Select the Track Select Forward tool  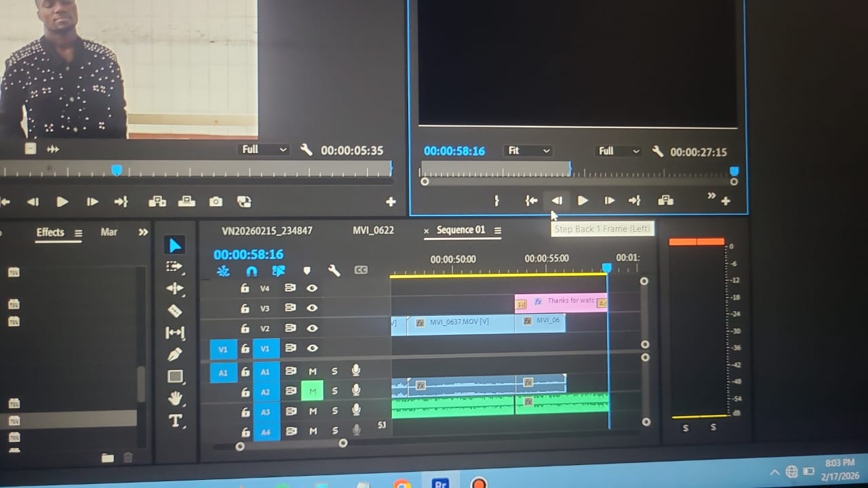click(x=175, y=266)
